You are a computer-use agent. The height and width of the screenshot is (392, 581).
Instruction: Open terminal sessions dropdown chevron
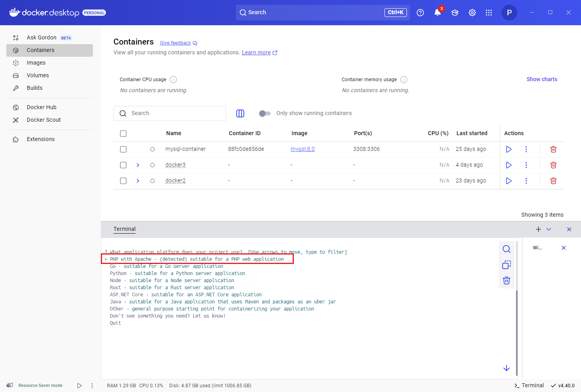[549, 229]
